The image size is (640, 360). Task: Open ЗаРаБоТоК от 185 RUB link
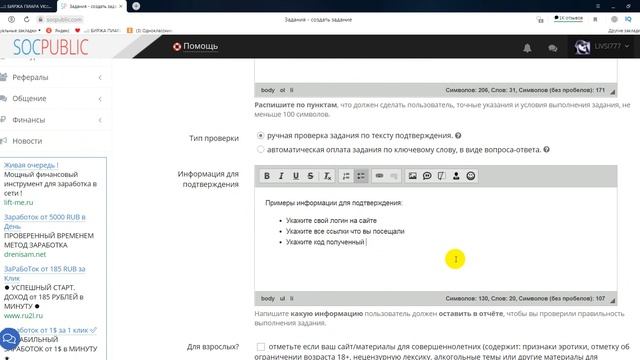pyautogui.click(x=44, y=273)
